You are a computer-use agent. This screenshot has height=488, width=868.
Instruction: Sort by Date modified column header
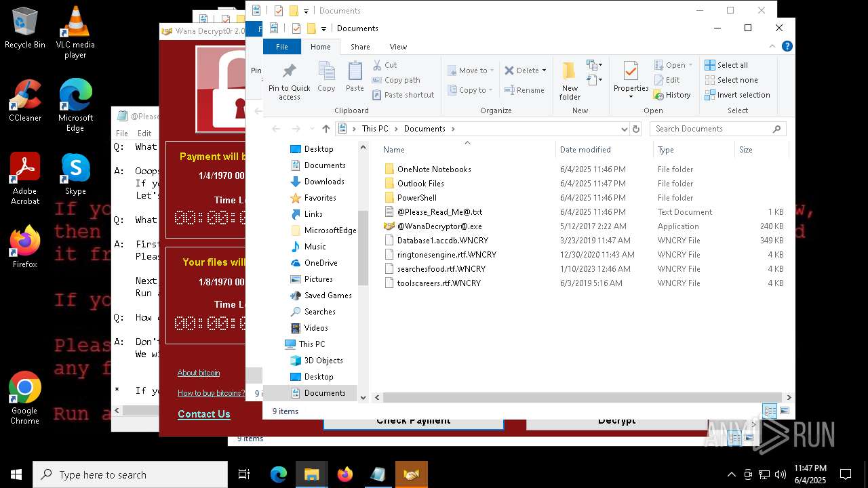[604, 150]
